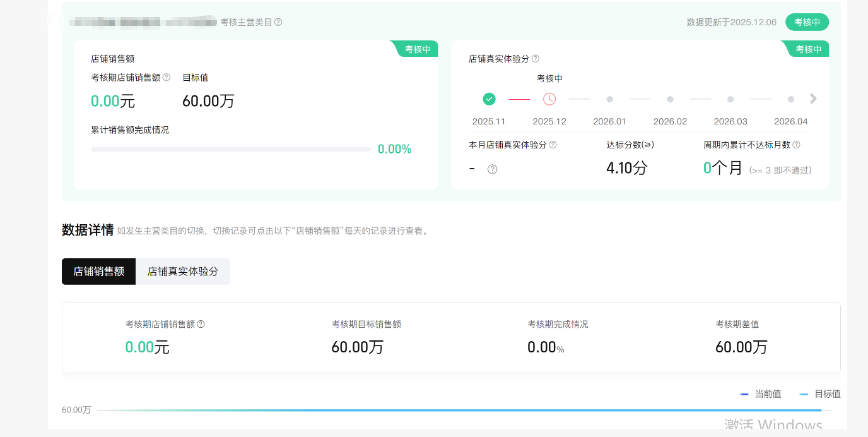Viewport: 868px width, 437px height.
Task: Select the 2026.03 timeline dot
Action: coord(730,99)
